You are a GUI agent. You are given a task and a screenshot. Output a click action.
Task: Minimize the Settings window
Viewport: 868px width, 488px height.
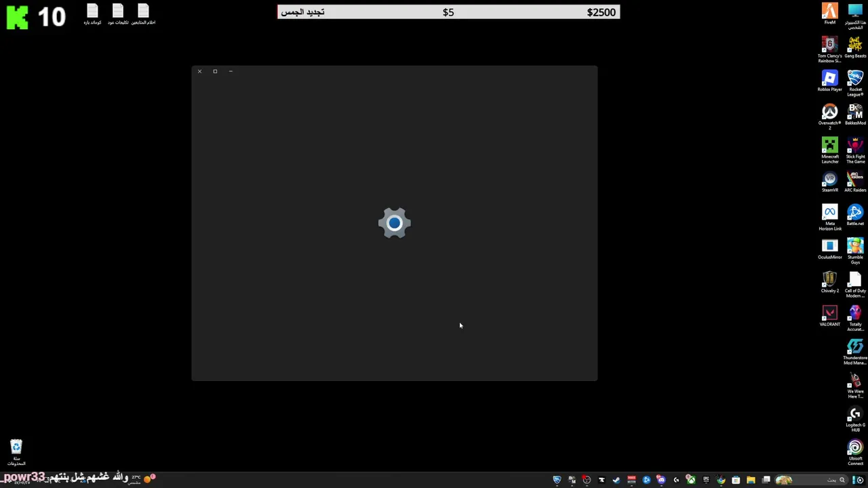[x=231, y=71]
